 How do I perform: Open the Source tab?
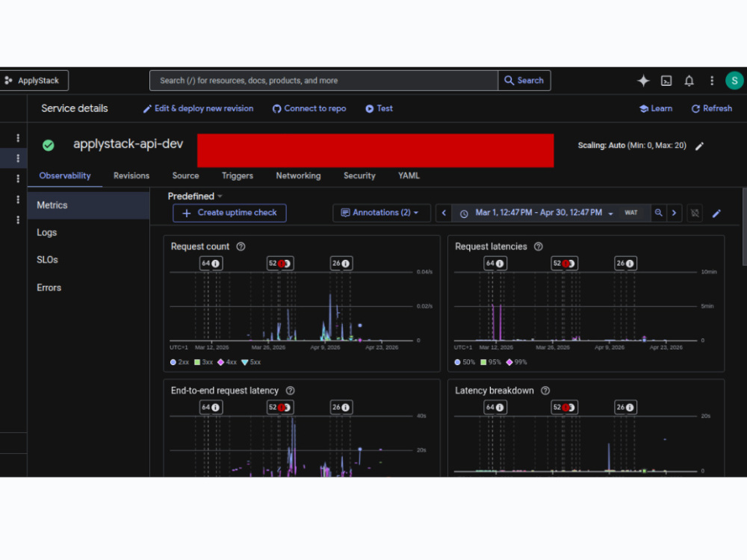[x=186, y=175]
